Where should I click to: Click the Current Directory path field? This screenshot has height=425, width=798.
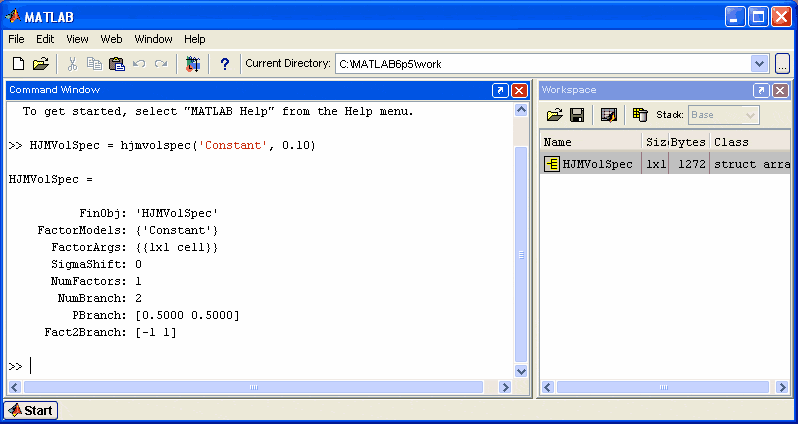[543, 64]
